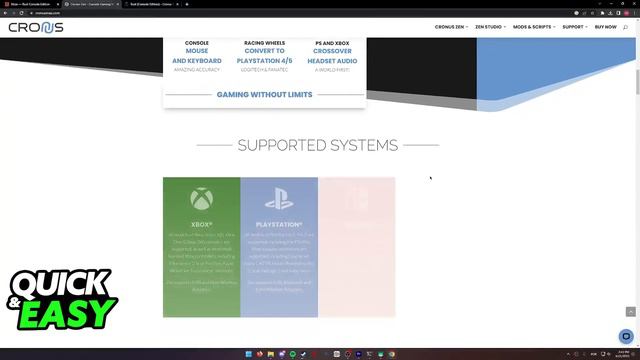
Task: Click the MOUSE AND KEYBOARD feature text
Action: (x=197, y=56)
